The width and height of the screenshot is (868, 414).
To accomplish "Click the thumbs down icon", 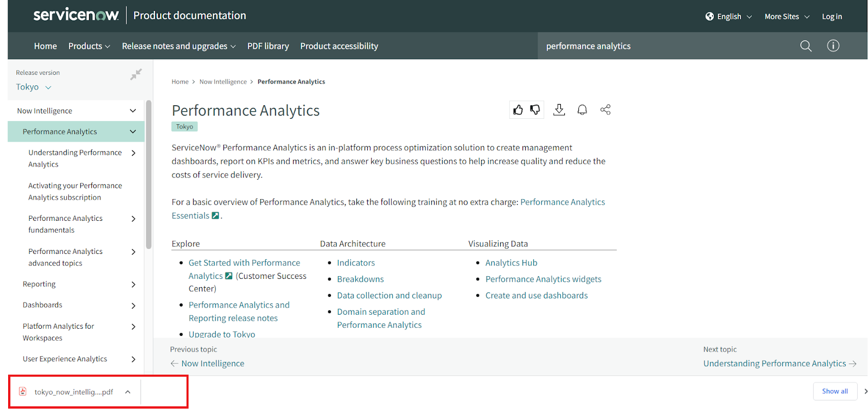I will [x=535, y=110].
